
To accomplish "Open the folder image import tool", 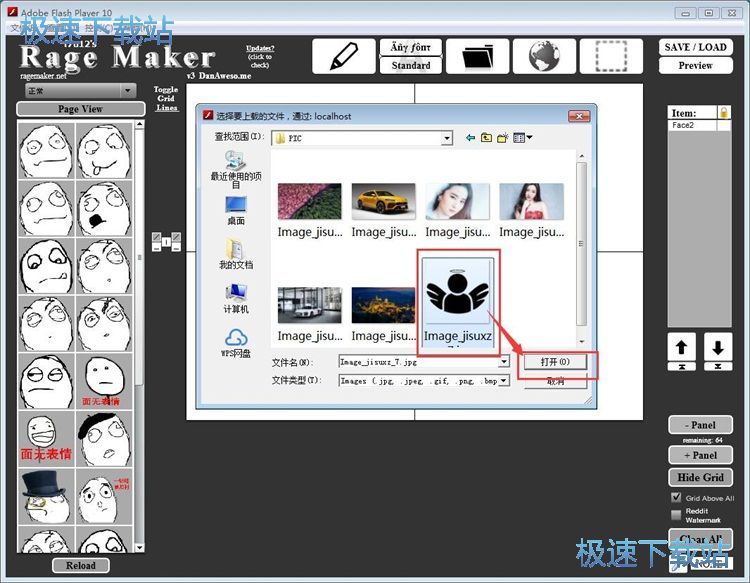I will [x=477, y=57].
